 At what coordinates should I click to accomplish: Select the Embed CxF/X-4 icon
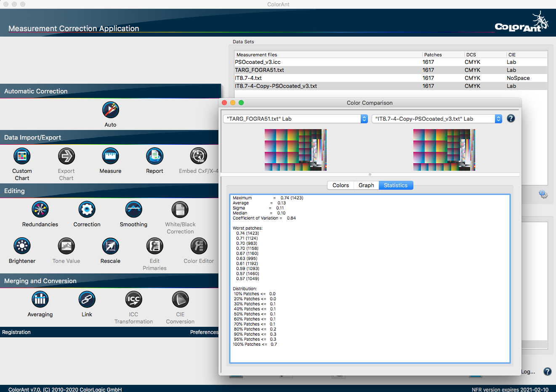[x=199, y=156]
